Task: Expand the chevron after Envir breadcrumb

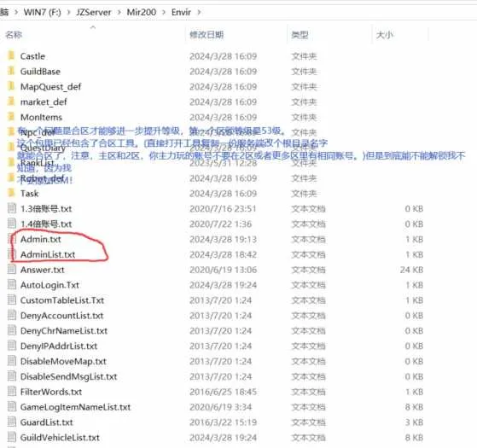Action: [199, 12]
